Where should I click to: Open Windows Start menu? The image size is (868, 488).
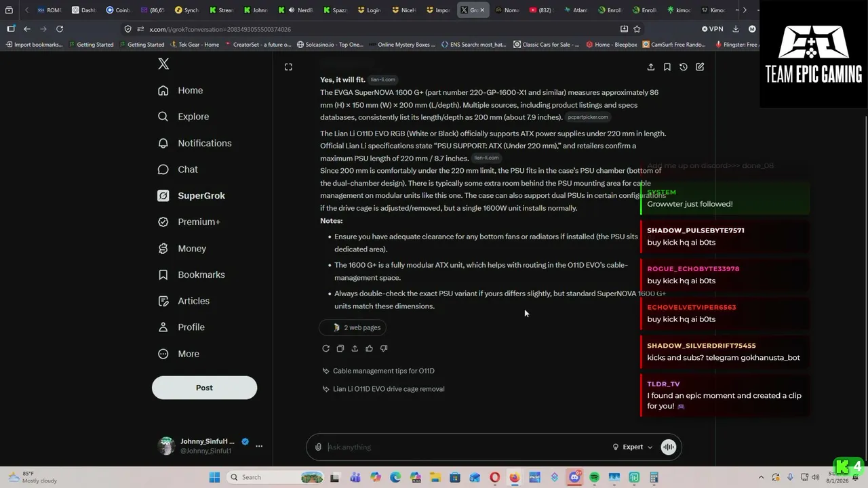(x=214, y=477)
